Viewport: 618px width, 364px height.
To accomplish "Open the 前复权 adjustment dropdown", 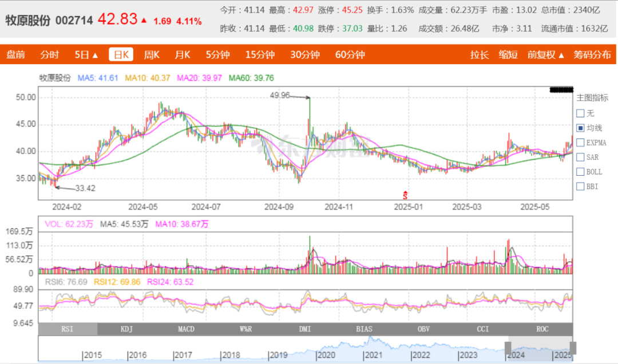I will tap(546, 55).
